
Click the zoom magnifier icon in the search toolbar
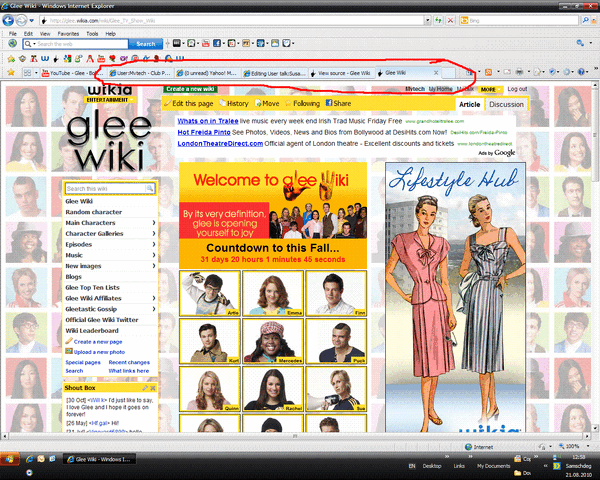(x=580, y=43)
